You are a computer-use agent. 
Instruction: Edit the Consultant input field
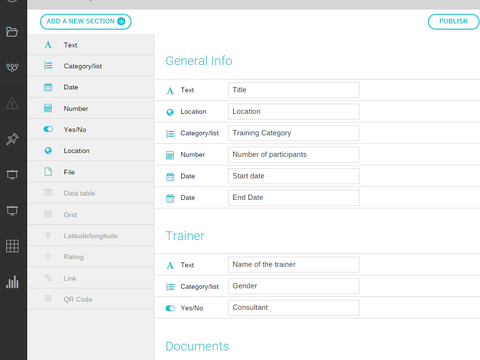tap(294, 308)
